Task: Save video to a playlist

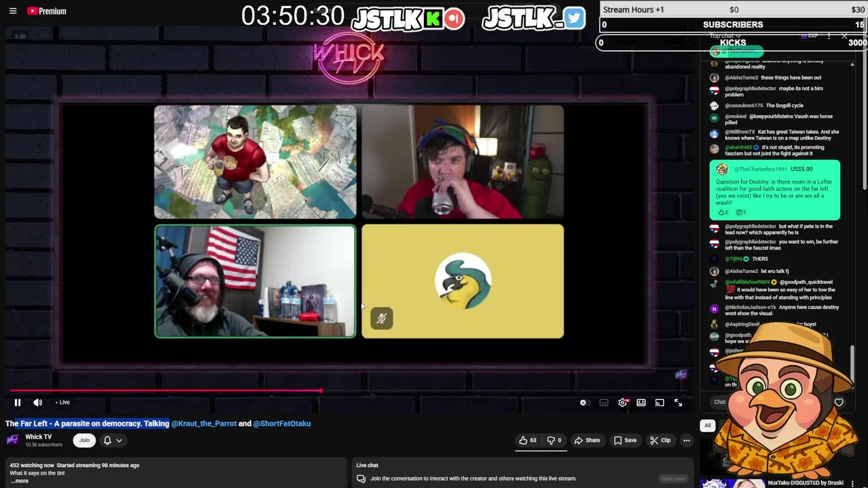Action: (x=625, y=441)
